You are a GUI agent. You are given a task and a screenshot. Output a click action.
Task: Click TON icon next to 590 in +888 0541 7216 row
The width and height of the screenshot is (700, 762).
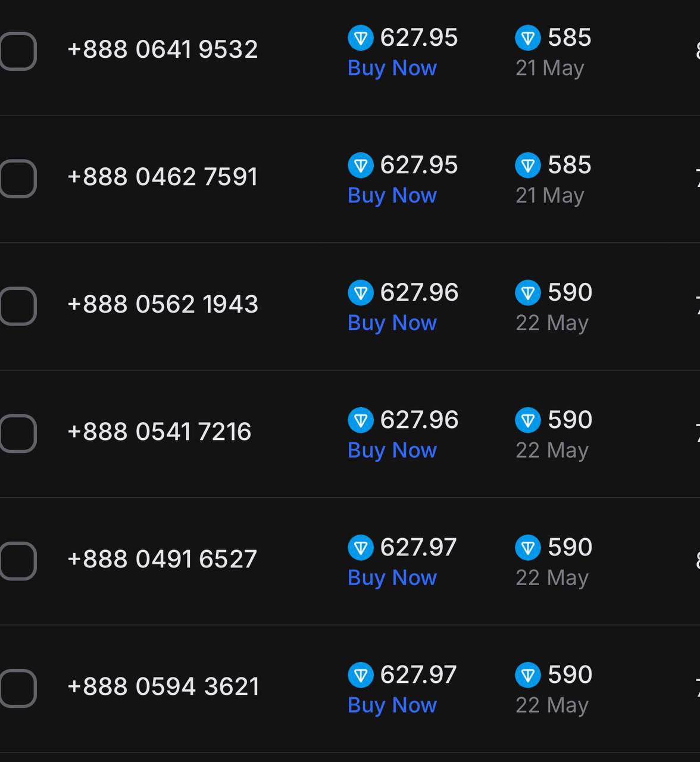pos(528,420)
